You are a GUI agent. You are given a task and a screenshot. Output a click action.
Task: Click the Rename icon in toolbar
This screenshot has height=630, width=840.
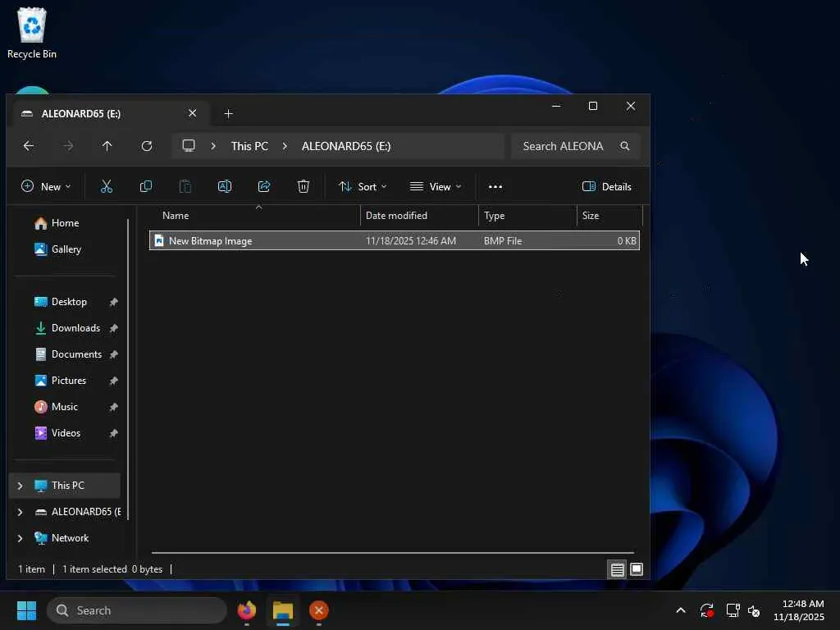[225, 186]
